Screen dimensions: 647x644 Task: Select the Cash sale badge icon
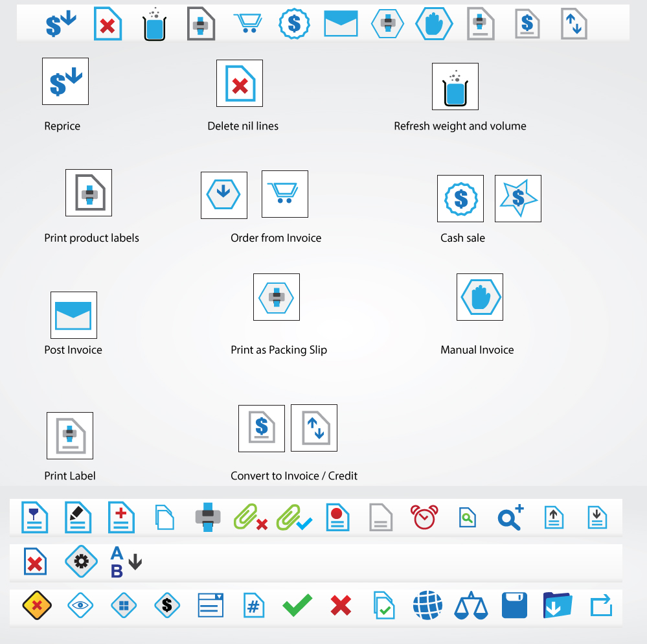(x=460, y=198)
